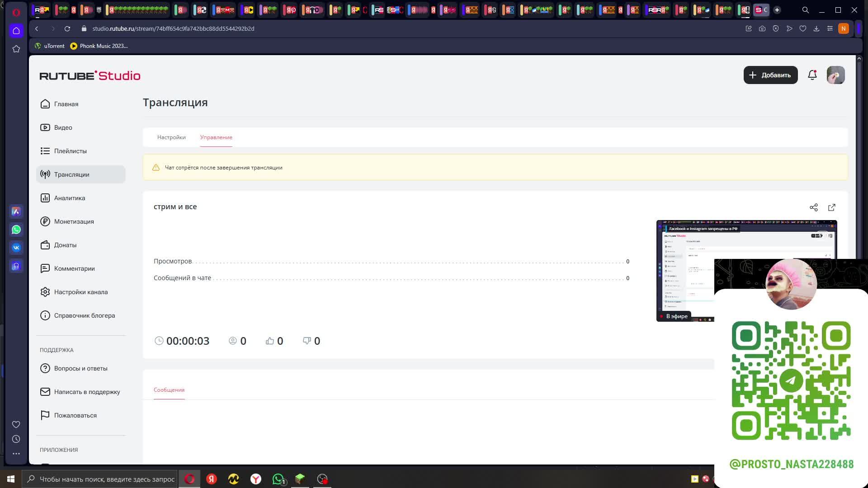Click the address bar URL
Viewport: 868px width, 488px height.
tap(173, 28)
